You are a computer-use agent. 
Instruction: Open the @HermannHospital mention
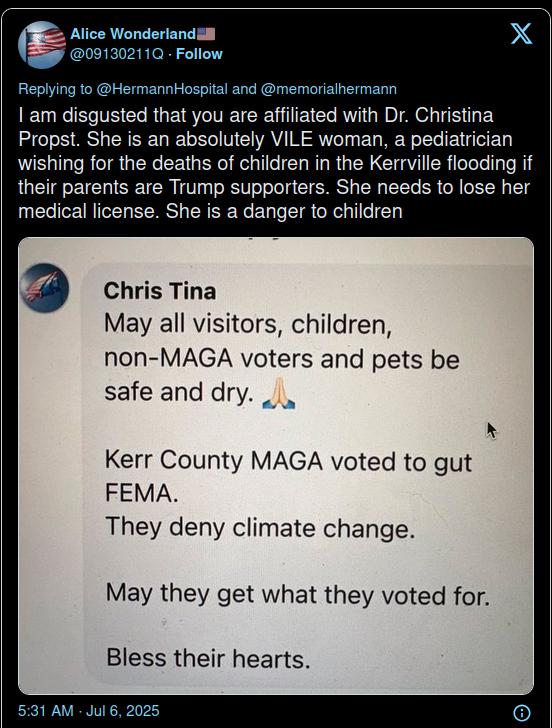click(x=162, y=89)
